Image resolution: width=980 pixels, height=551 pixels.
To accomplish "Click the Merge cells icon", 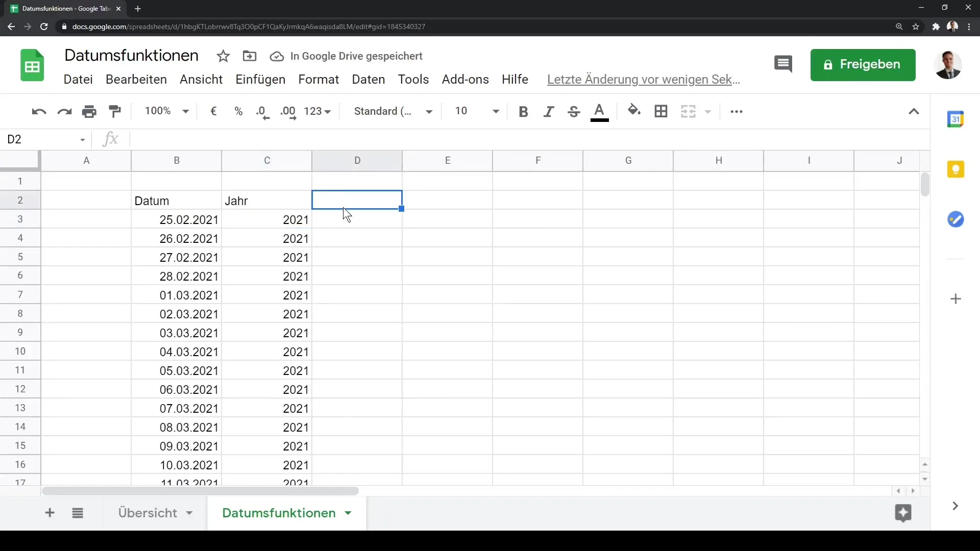I will (688, 111).
